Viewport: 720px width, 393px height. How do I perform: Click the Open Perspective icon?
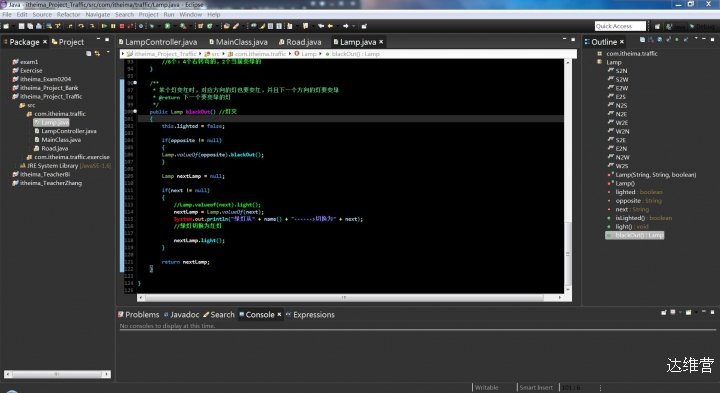point(657,27)
